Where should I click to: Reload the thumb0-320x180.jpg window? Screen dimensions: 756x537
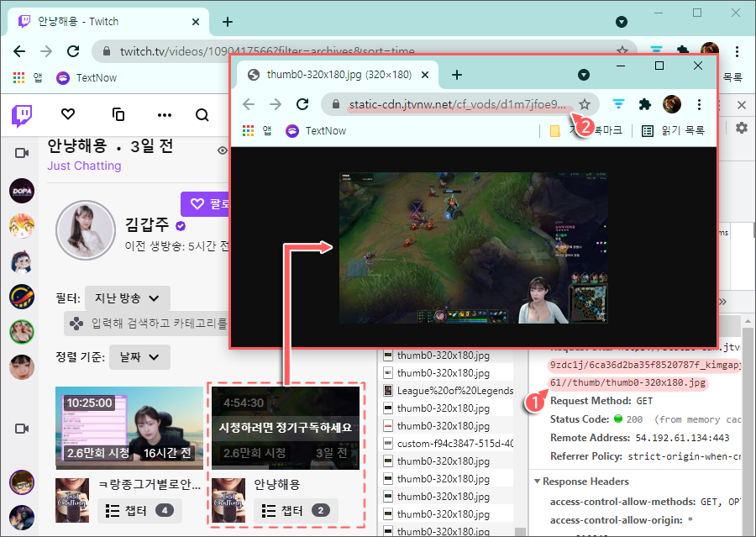click(302, 103)
